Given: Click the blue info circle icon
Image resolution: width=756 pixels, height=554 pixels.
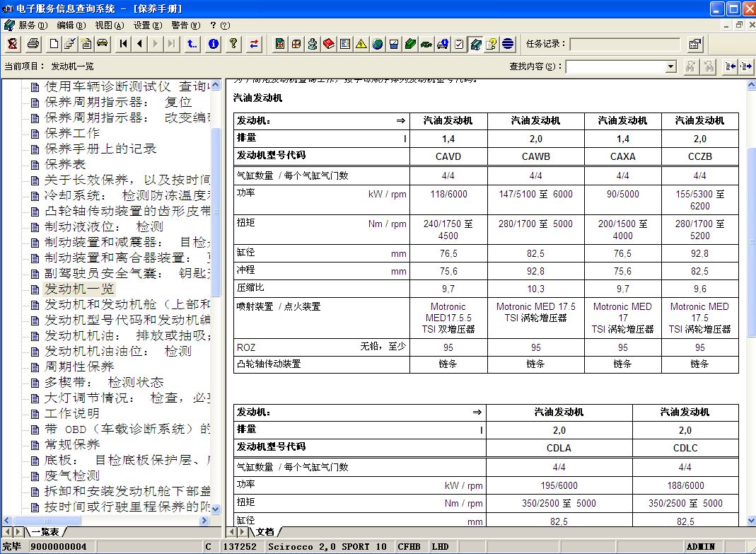Looking at the screenshot, I should coord(213,44).
